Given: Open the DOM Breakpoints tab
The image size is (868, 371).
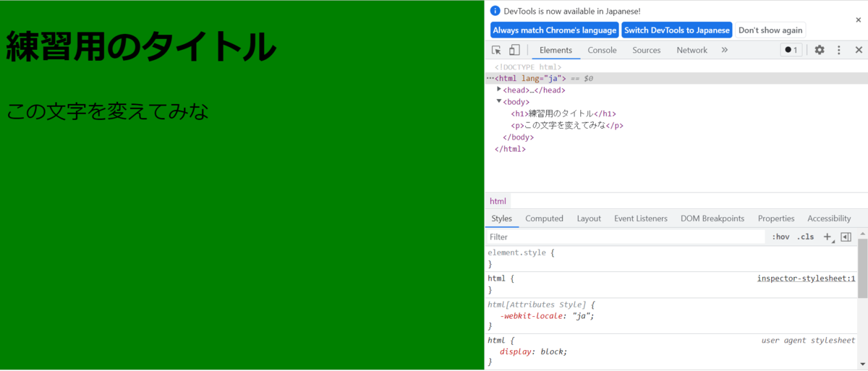Looking at the screenshot, I should 712,218.
